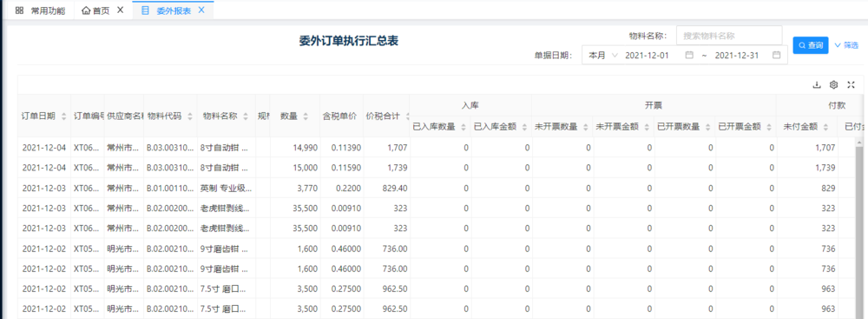
Task: Select quantity cell 14,990
Action: coord(306,148)
